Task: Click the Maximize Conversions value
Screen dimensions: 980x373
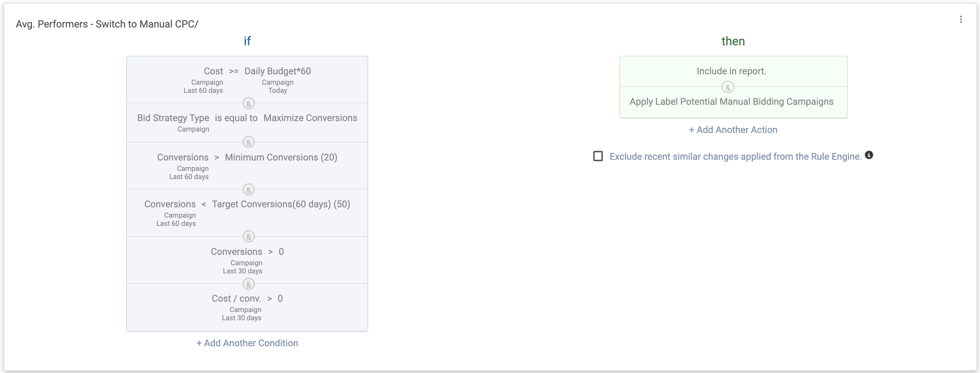Action: [x=310, y=118]
